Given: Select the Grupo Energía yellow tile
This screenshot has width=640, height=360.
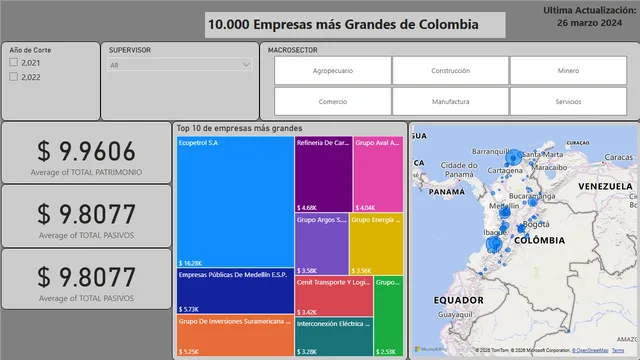Looking at the screenshot, I should click(376, 244).
